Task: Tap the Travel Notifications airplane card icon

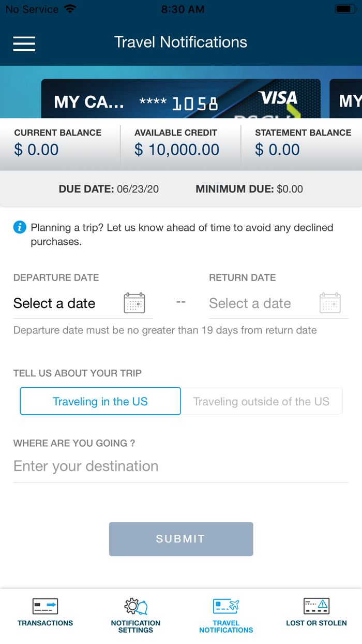Action: [226, 606]
